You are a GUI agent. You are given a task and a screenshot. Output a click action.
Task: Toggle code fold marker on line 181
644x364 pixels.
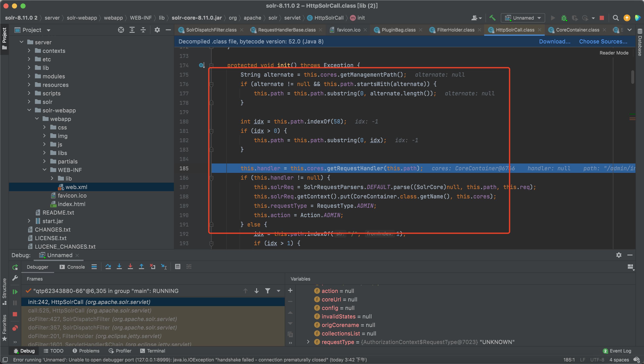point(211,131)
